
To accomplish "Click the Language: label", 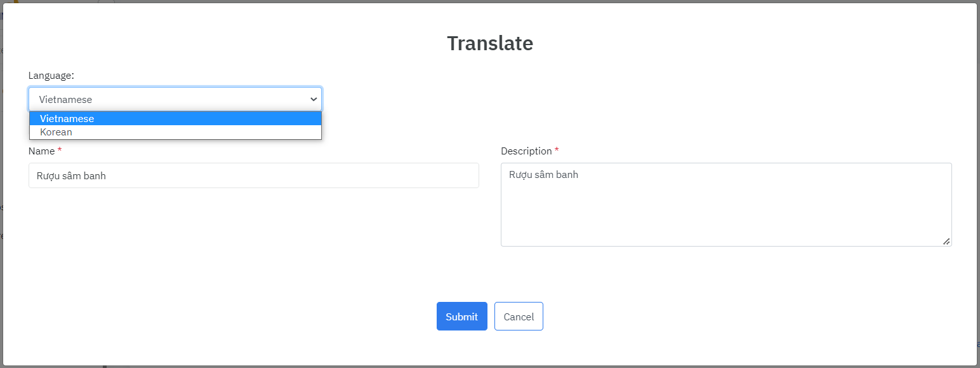I will coord(51,75).
